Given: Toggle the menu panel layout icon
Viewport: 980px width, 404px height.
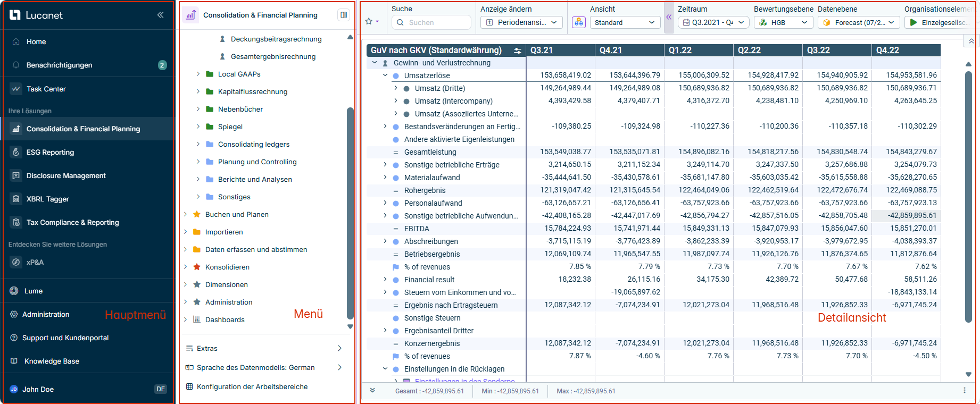Looking at the screenshot, I should pos(344,15).
